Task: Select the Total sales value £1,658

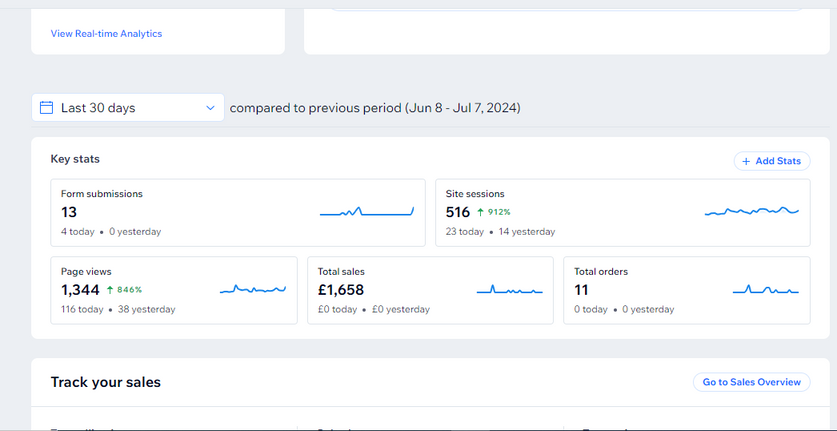Action: click(x=341, y=290)
